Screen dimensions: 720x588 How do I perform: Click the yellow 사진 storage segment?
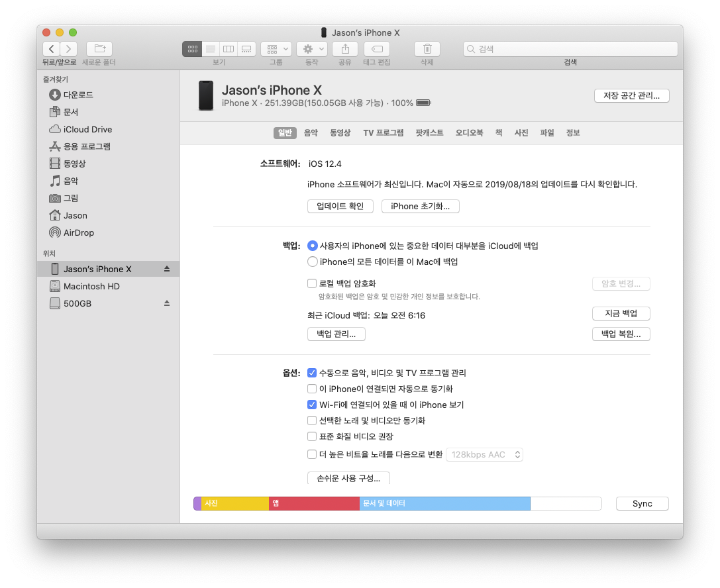pyautogui.click(x=235, y=503)
